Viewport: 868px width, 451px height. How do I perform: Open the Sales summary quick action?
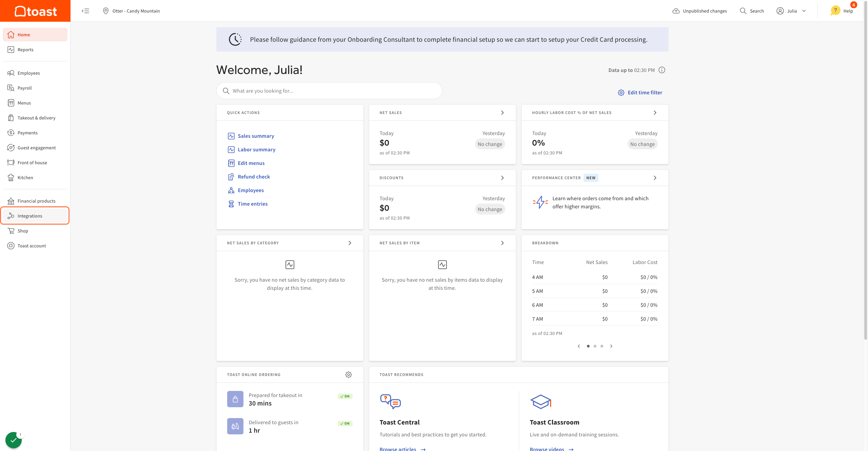coord(256,136)
